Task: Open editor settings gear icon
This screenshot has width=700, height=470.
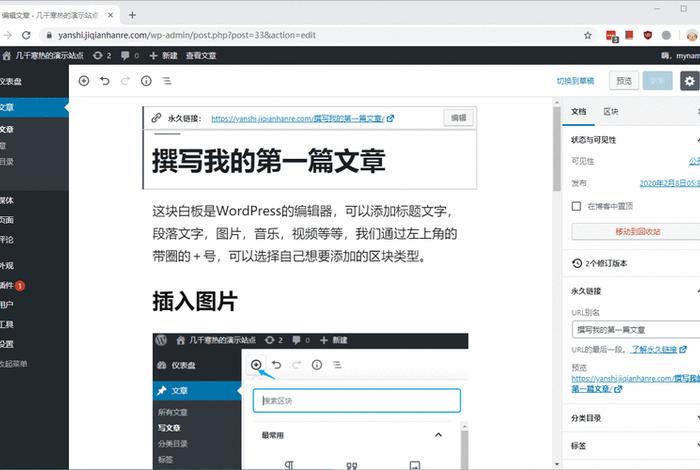Action: click(689, 81)
